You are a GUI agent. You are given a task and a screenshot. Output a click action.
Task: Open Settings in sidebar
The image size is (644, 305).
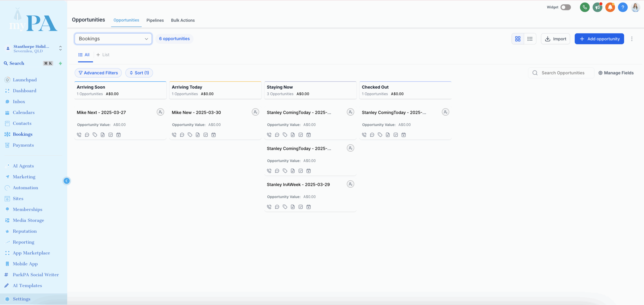click(x=33, y=299)
